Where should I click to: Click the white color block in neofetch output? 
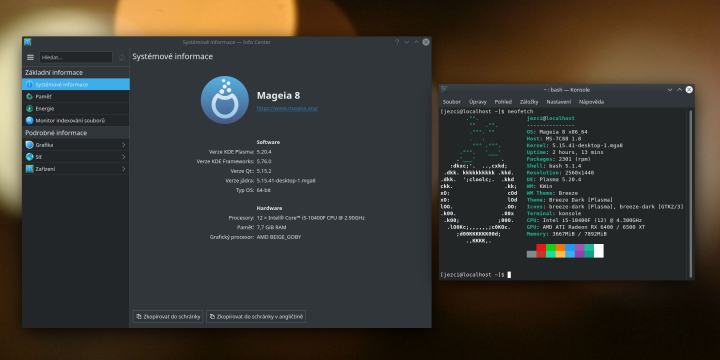[599, 251]
